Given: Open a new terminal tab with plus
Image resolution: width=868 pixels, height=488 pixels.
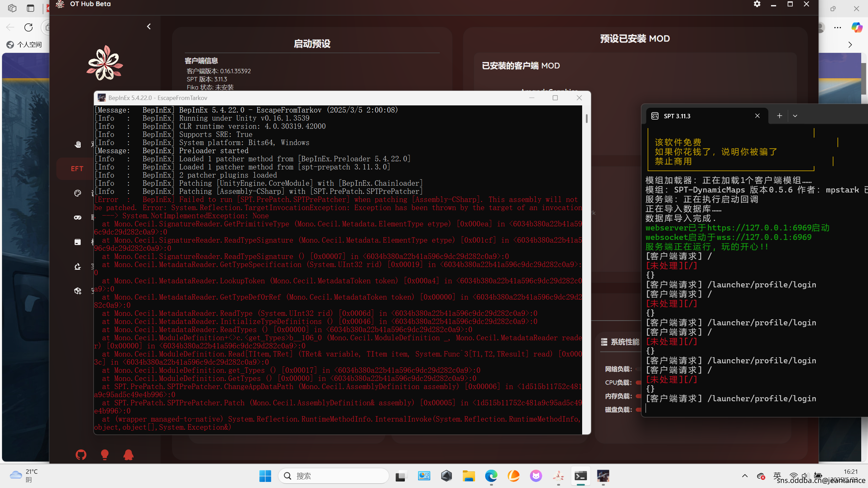Looking at the screenshot, I should tap(780, 116).
